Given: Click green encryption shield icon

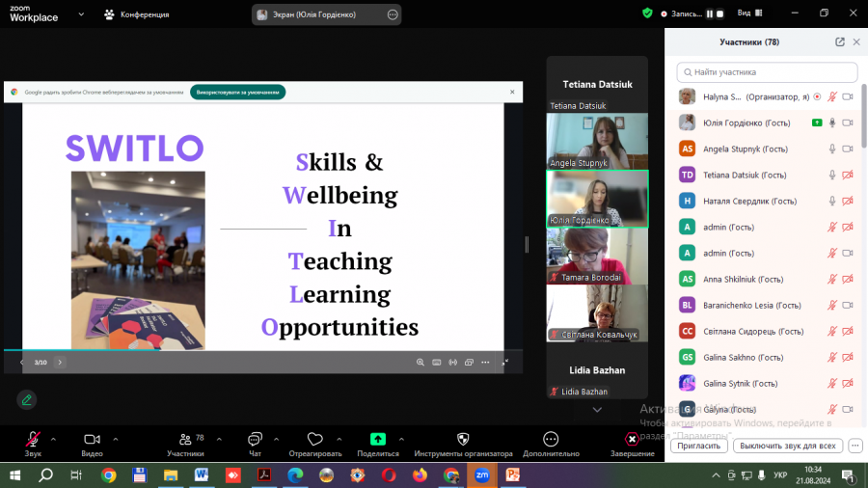Looking at the screenshot, I should (647, 14).
